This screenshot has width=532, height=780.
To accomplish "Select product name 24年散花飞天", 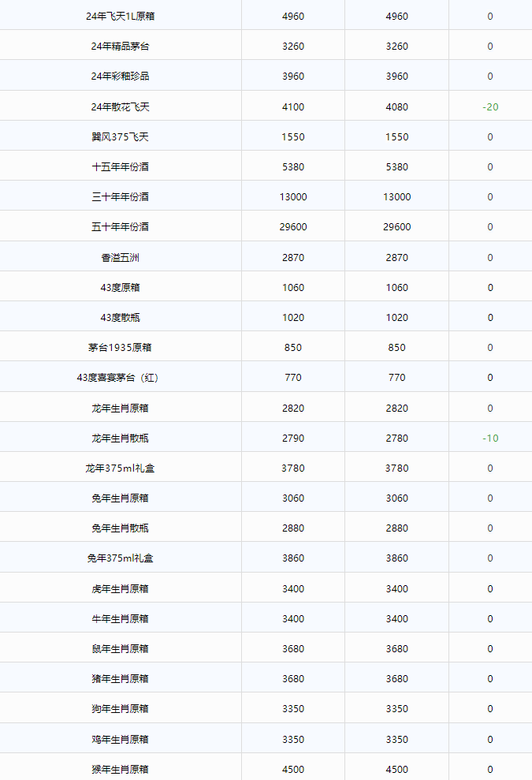I will click(x=121, y=107).
